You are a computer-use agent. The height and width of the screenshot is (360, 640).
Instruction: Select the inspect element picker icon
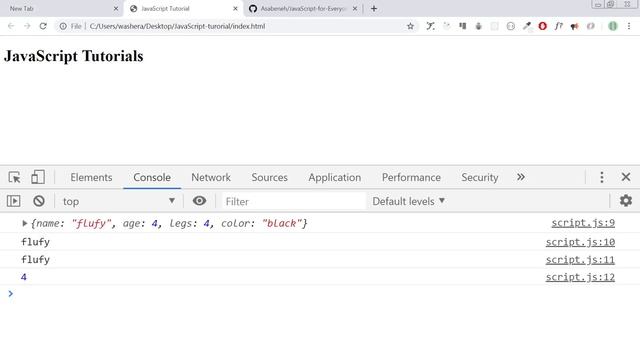15,178
